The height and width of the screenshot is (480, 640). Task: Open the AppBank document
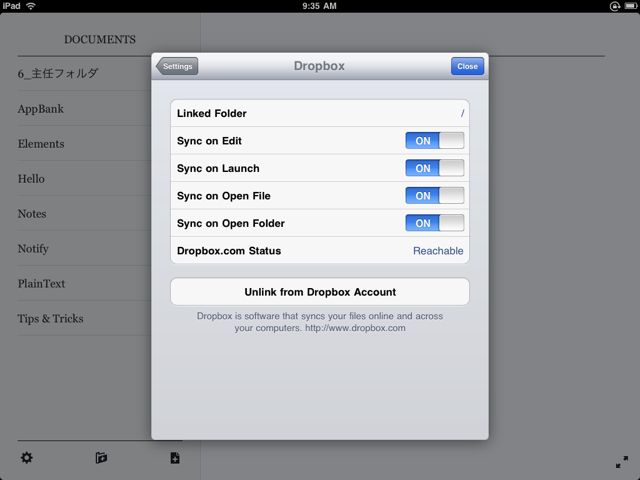(40, 109)
